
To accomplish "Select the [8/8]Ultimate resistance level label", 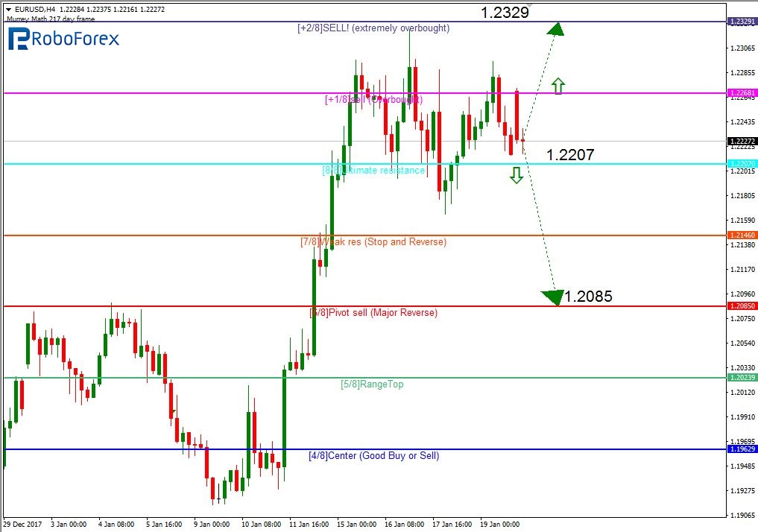I will [x=373, y=170].
